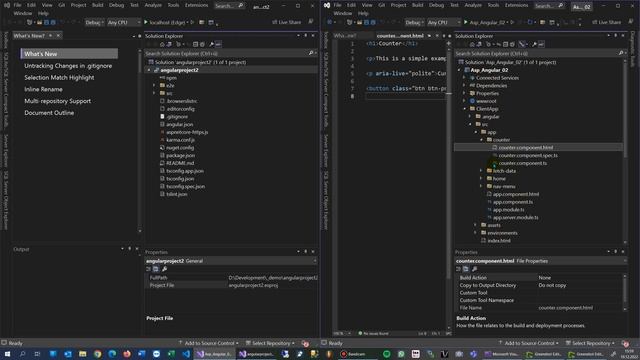Open the Debug configuration dropdown in left window

(x=94, y=22)
